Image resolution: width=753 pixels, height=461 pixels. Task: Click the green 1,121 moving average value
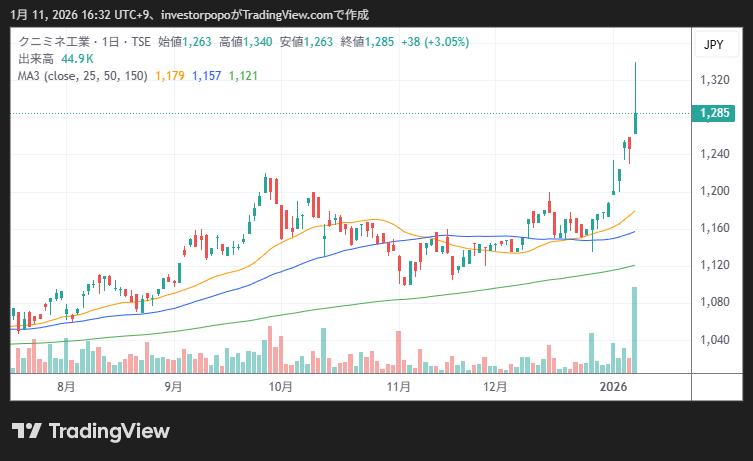(243, 74)
